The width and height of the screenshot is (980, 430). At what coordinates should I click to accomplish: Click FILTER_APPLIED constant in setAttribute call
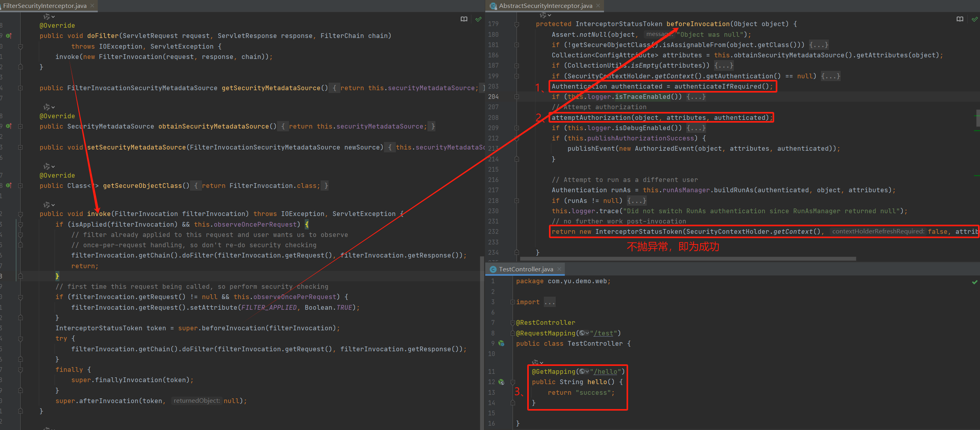click(269, 307)
